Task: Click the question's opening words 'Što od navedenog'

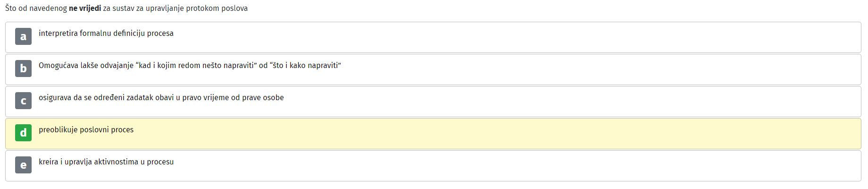Action: (x=36, y=9)
